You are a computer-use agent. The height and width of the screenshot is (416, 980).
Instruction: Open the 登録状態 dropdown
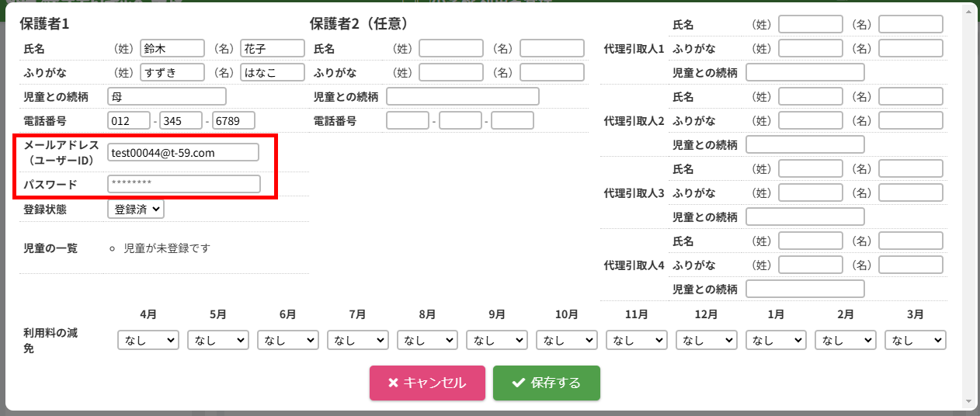[x=136, y=209]
